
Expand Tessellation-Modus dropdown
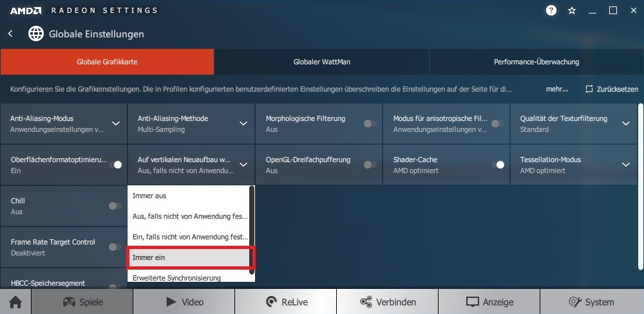click(626, 165)
